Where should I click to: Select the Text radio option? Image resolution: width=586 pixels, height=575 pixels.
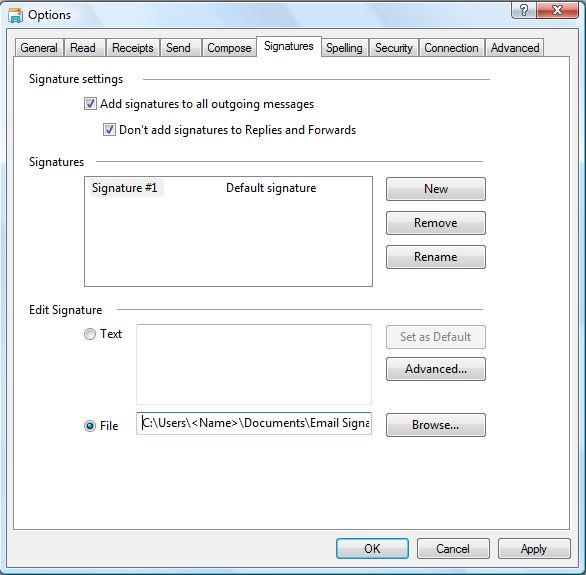[x=90, y=334]
